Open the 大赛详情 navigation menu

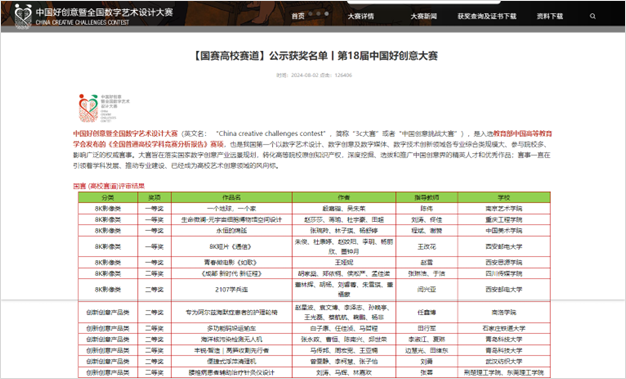click(x=361, y=16)
